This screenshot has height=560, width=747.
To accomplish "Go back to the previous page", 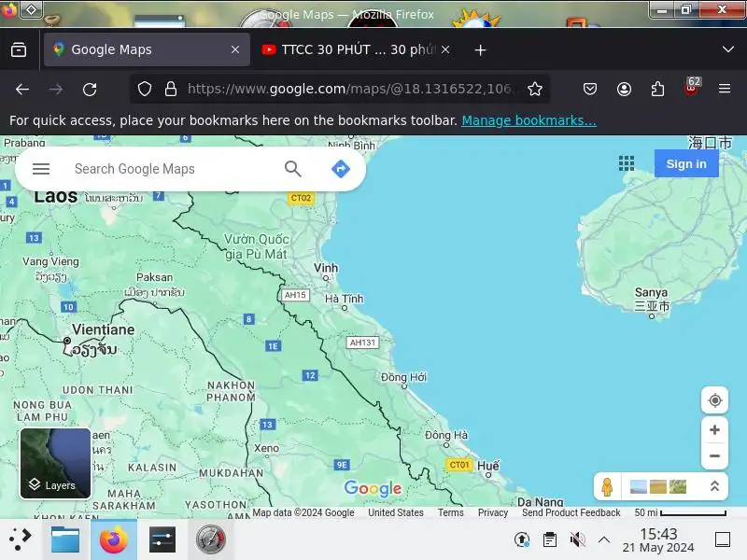I will 22,89.
